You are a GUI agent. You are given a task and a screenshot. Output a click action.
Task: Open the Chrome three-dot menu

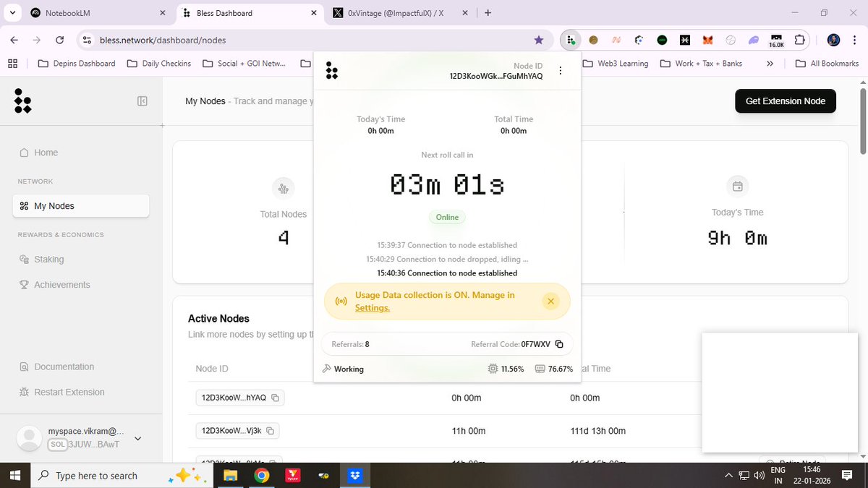[x=854, y=40]
